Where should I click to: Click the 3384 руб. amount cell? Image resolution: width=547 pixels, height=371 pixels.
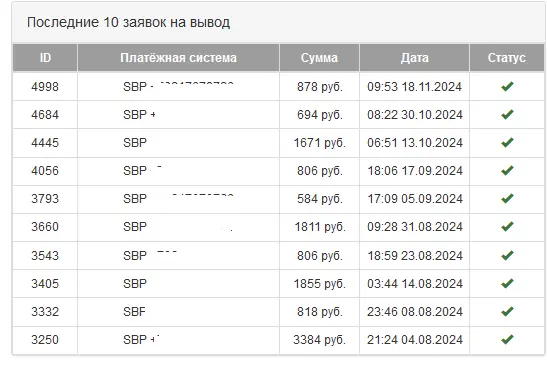click(319, 340)
